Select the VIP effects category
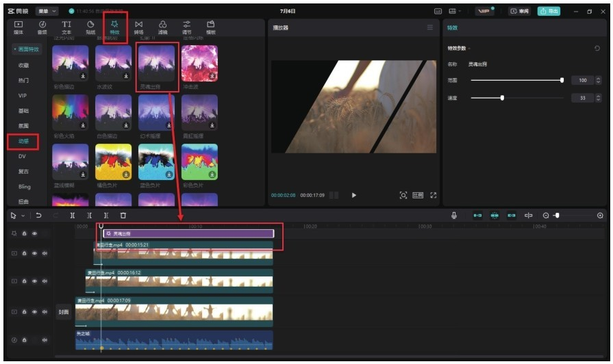Image resolution: width=613 pixels, height=364 pixels. point(23,96)
